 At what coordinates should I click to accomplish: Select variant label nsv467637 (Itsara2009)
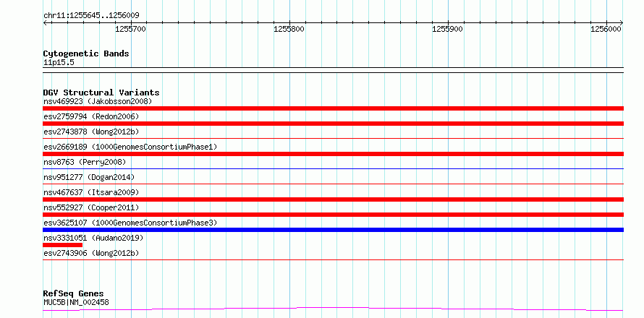pyautogui.click(x=91, y=192)
